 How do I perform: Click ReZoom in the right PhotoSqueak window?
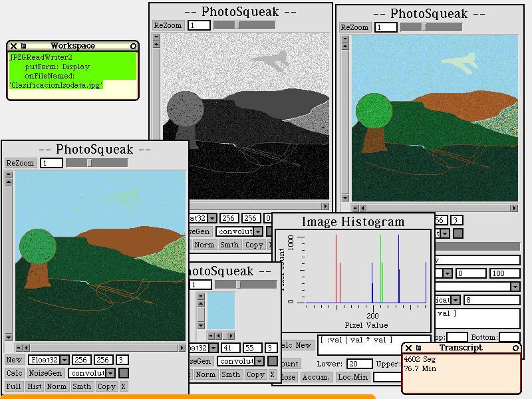(x=354, y=27)
